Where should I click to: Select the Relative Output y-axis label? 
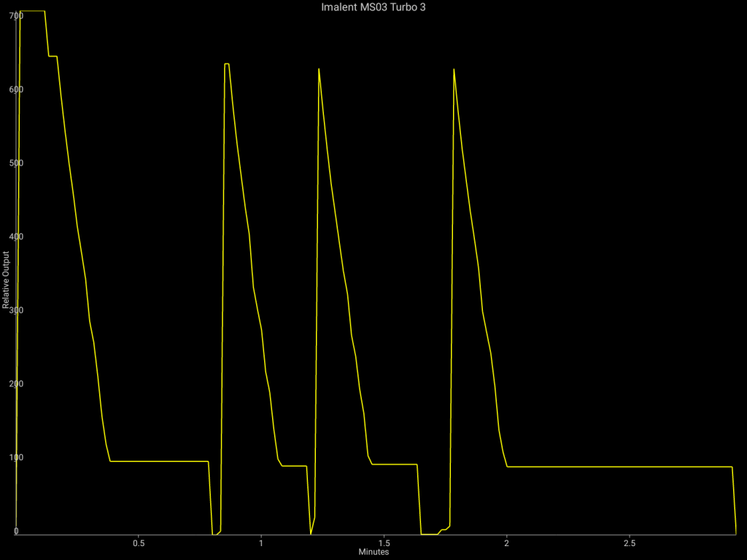click(6, 280)
